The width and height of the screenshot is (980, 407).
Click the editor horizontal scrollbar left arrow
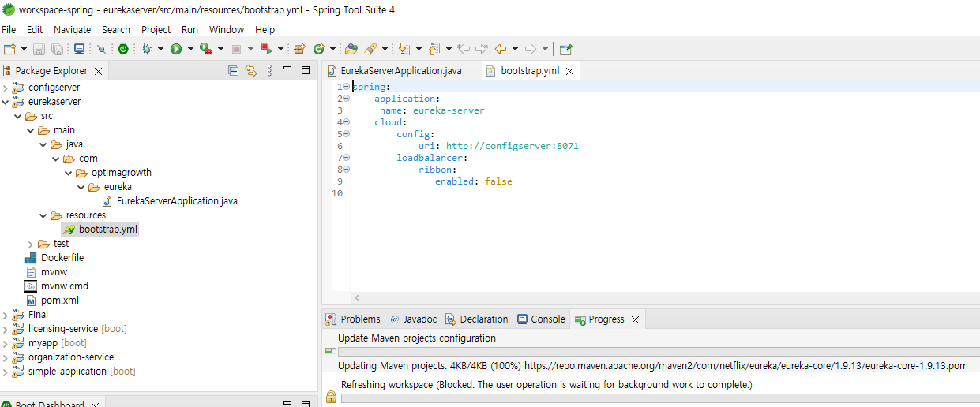[x=357, y=297]
